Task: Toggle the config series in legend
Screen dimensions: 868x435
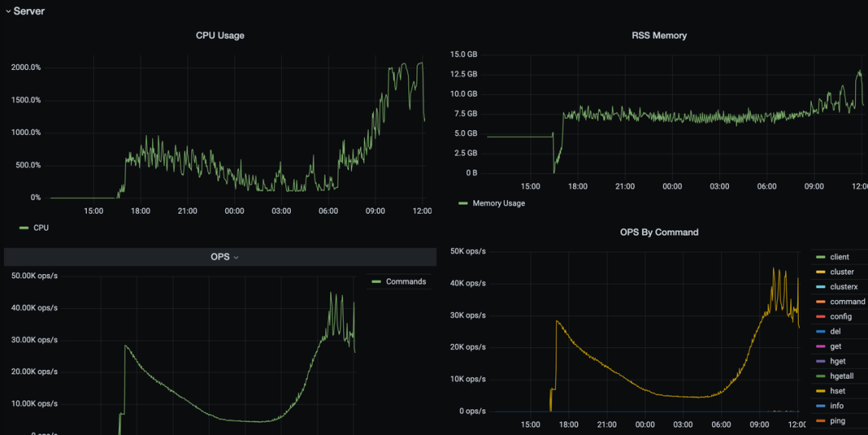Action: (841, 317)
